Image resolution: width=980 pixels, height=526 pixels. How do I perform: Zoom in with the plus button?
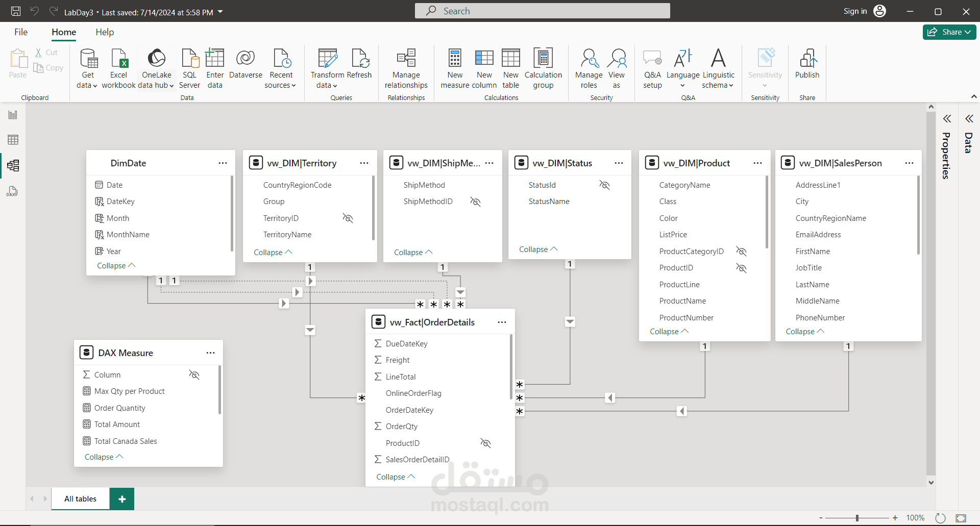pos(895,518)
